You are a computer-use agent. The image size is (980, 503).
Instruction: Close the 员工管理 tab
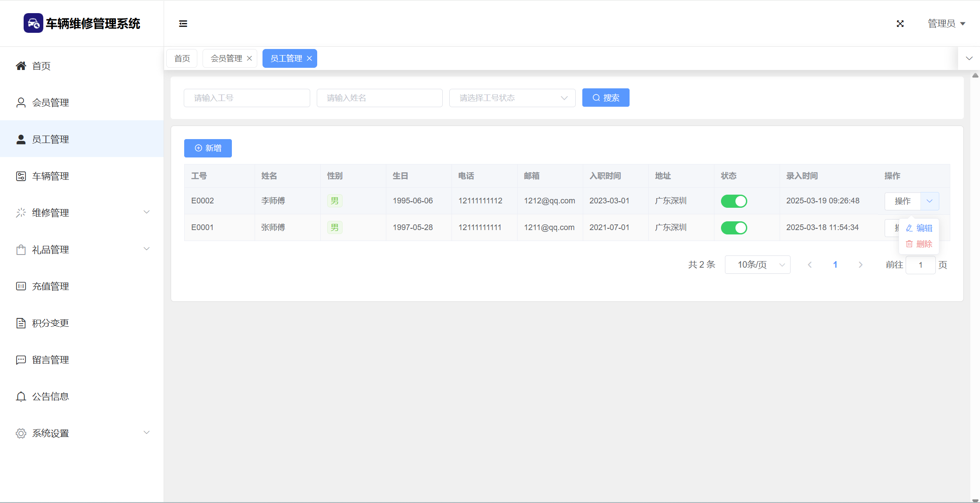tap(309, 59)
